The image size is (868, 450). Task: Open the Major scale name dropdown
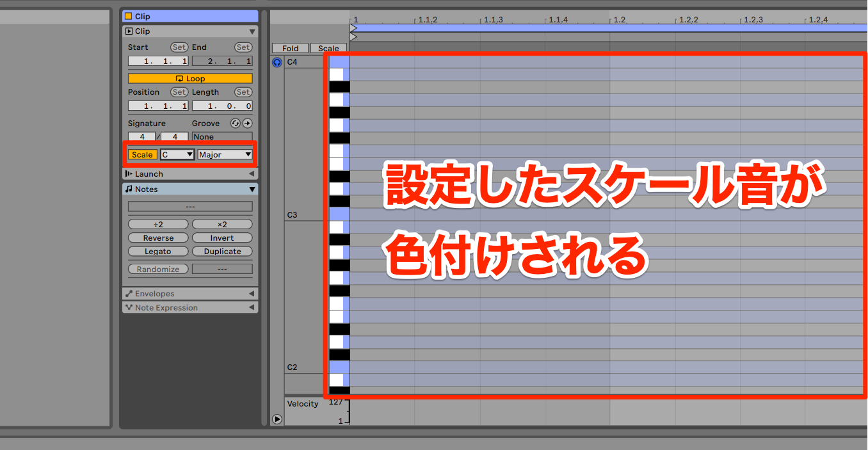coord(225,154)
